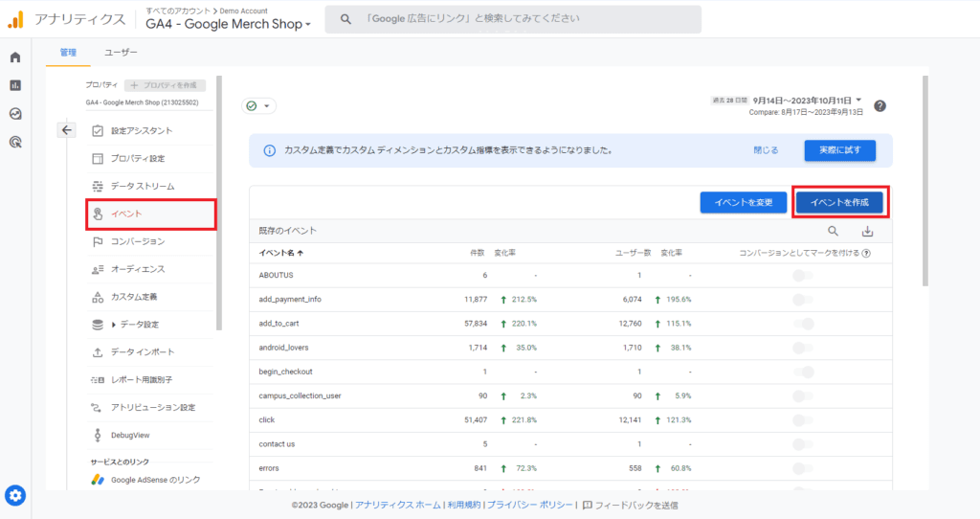Switch to the 管理 tab

(68, 53)
